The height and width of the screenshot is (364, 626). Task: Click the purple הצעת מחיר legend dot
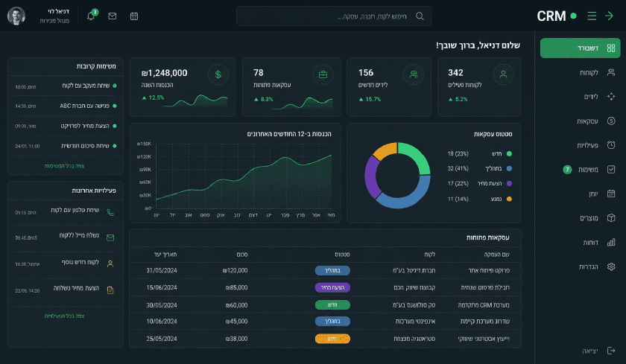coord(509,184)
